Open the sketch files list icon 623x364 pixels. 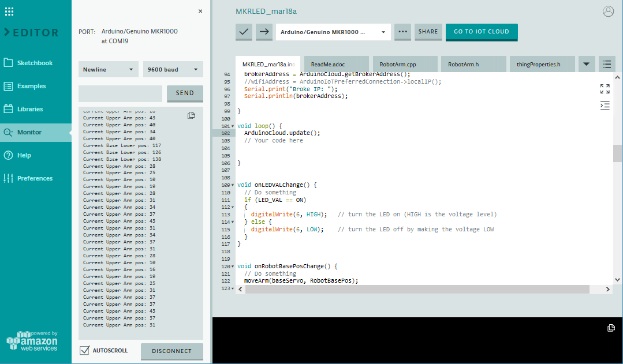click(606, 64)
